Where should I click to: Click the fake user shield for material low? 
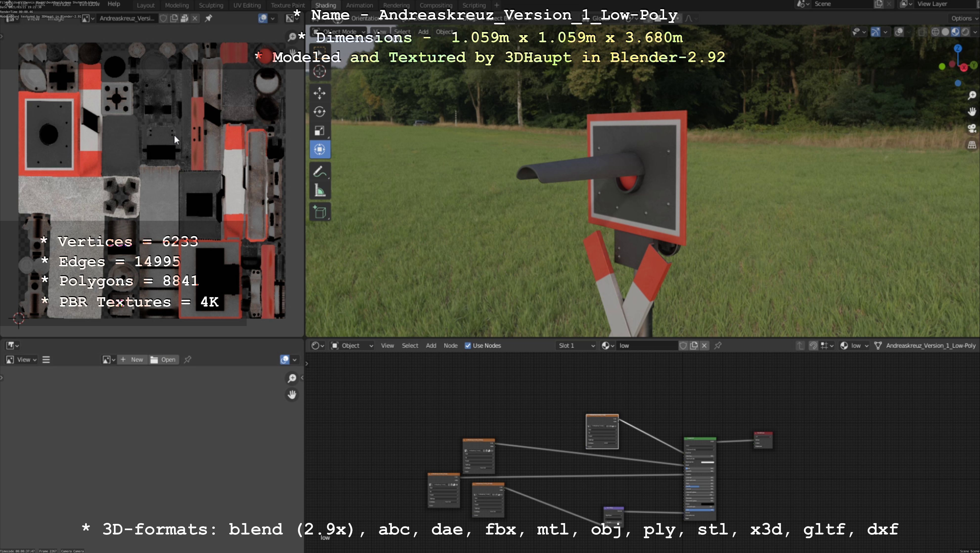(x=683, y=346)
